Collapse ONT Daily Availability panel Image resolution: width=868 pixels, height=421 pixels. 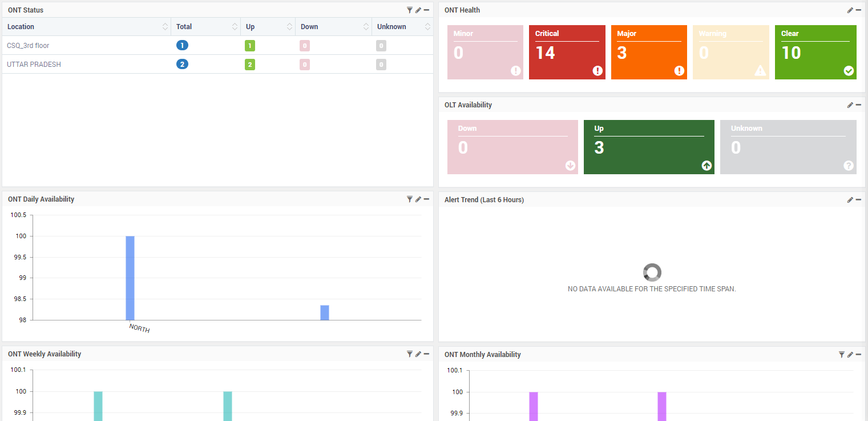[426, 199]
